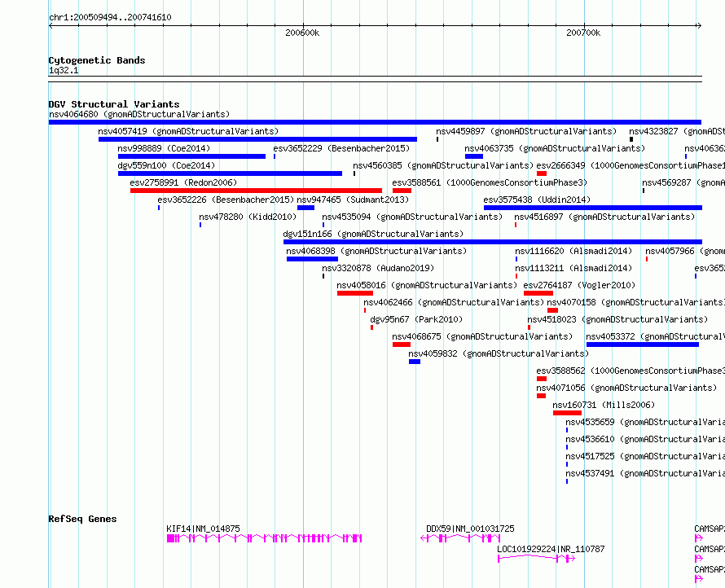Click the nsv4459897 variant label
The height and width of the screenshot is (588, 725).
(x=526, y=131)
